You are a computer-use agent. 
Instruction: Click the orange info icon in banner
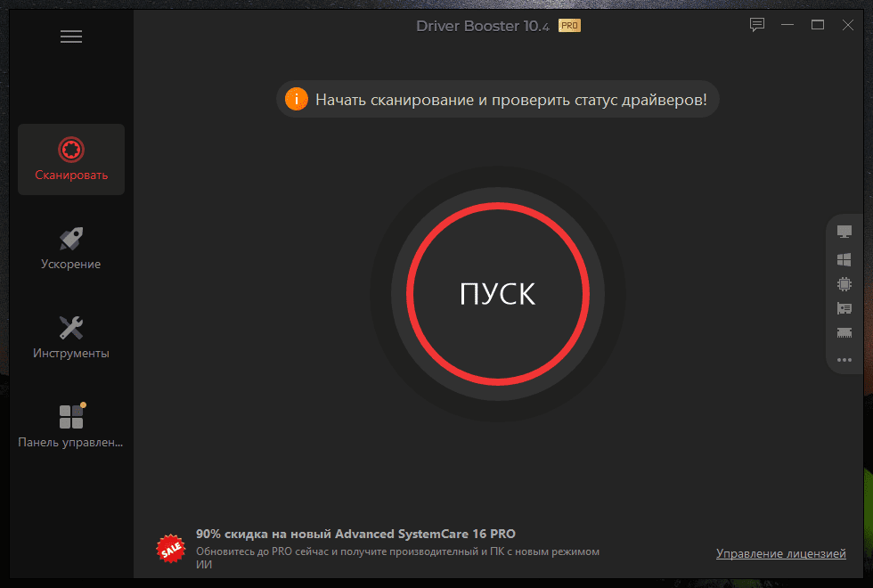296,100
